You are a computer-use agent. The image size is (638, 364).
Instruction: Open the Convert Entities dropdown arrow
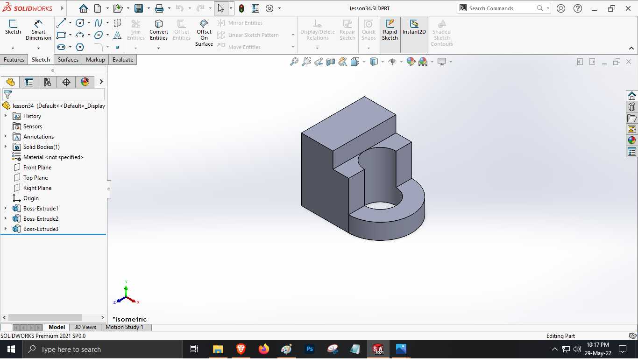159,48
